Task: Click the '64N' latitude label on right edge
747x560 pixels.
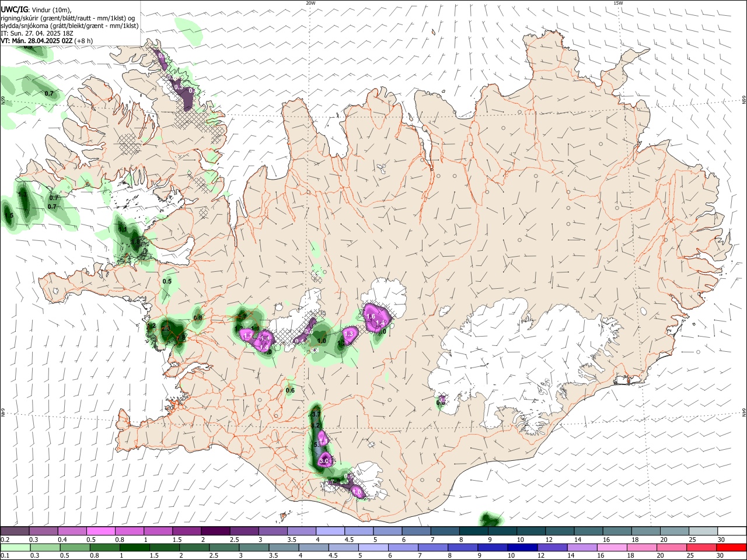Action: point(743,412)
